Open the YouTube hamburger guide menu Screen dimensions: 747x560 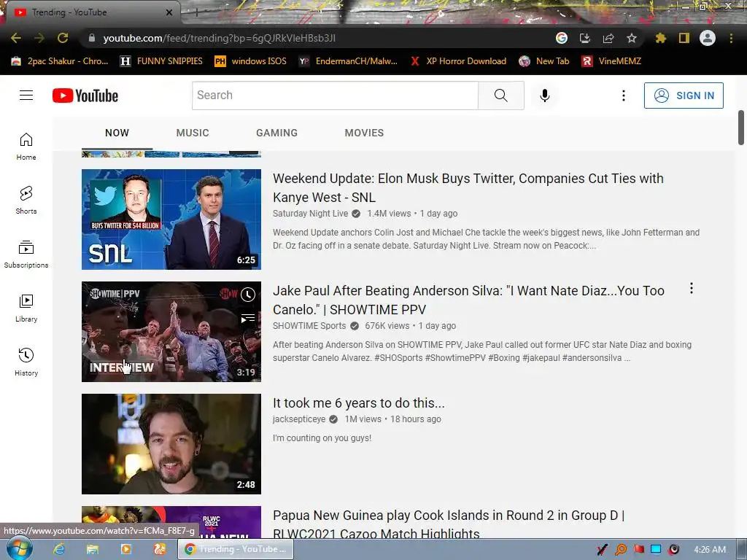click(26, 96)
